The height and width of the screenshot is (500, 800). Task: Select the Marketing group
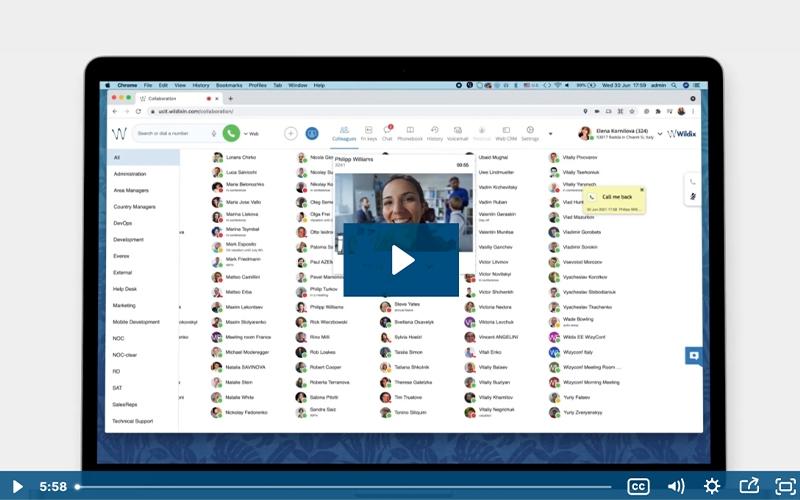[x=124, y=305]
